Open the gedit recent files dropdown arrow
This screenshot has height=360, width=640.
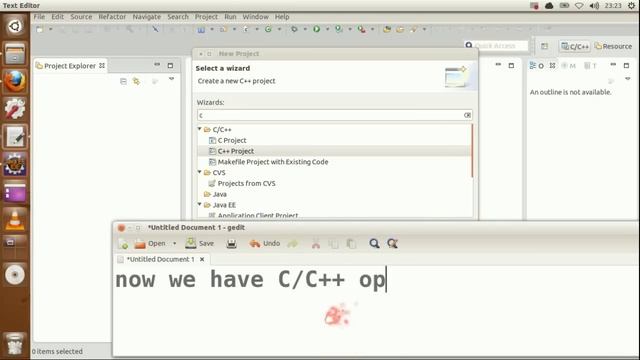pyautogui.click(x=175, y=244)
